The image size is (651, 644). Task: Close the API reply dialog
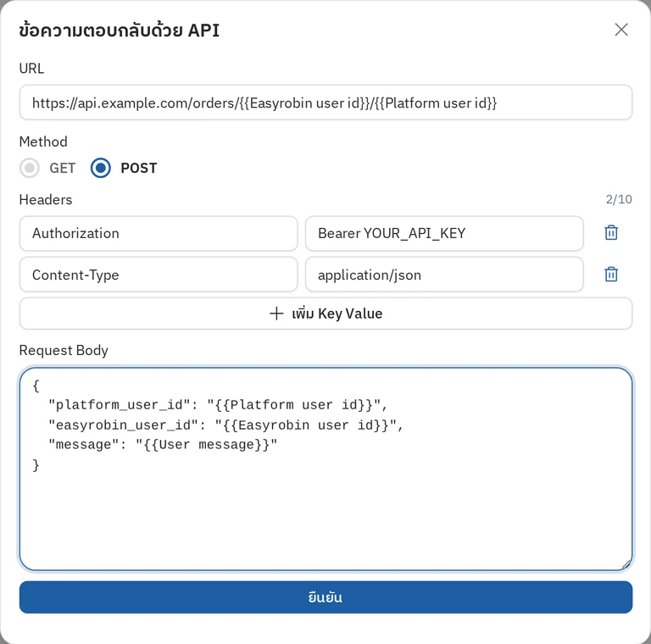coord(621,30)
